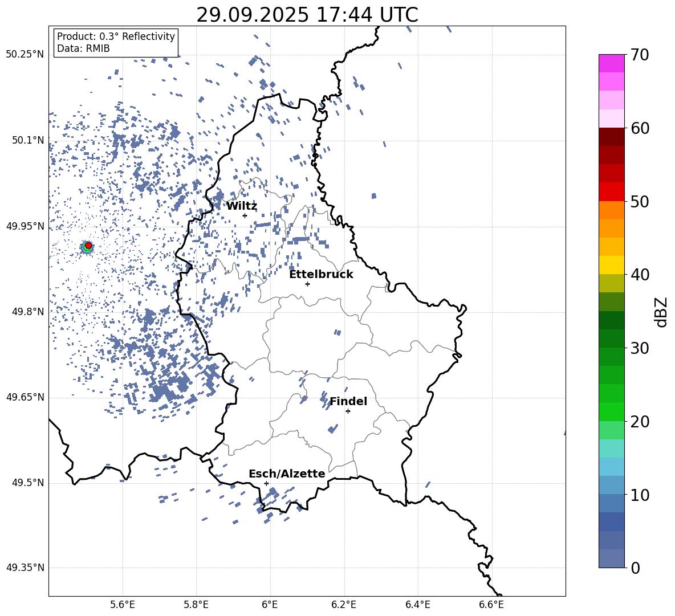The width and height of the screenshot is (675, 616).
Task: Click the 50.25°N latitude label
Action: pyautogui.click(x=25, y=55)
